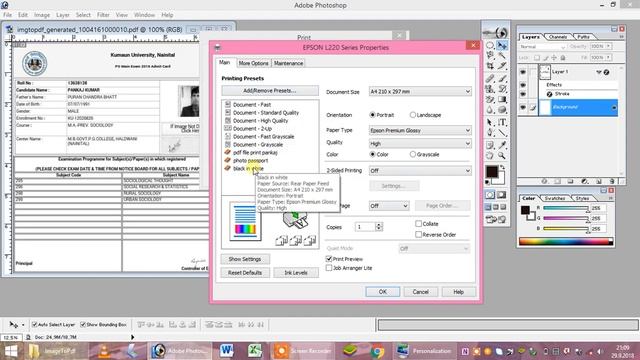Select the Healing Brush tool
This screenshot has height=360, width=640.
coord(490,78)
